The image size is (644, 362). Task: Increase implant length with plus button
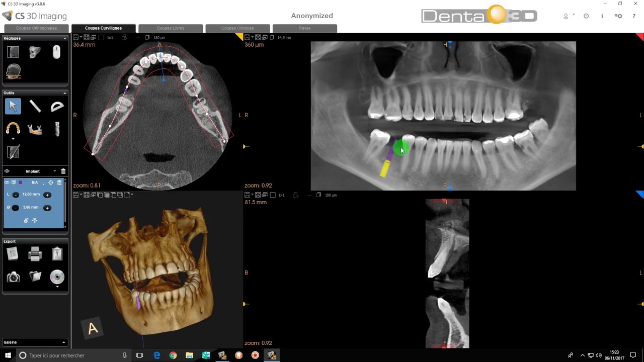(x=47, y=195)
